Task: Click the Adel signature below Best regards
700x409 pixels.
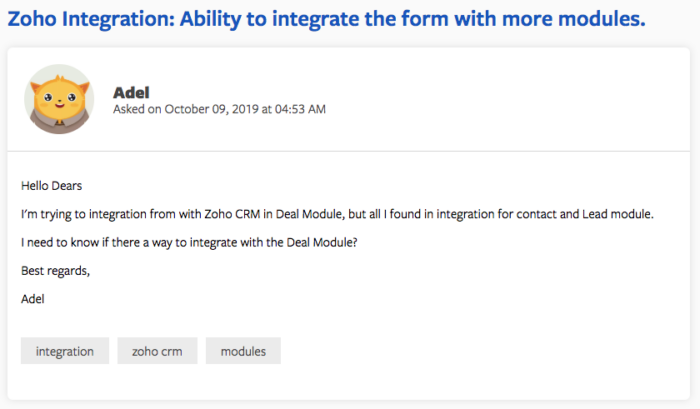Action: pos(33,298)
